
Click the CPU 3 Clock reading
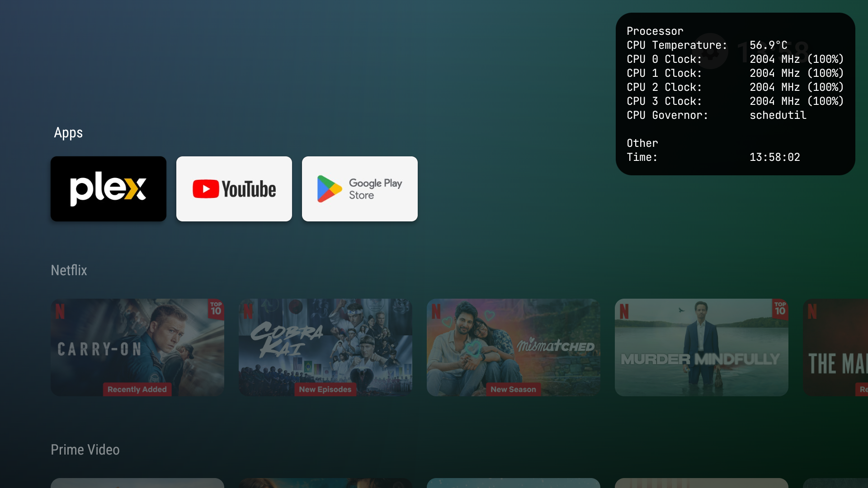click(x=797, y=101)
